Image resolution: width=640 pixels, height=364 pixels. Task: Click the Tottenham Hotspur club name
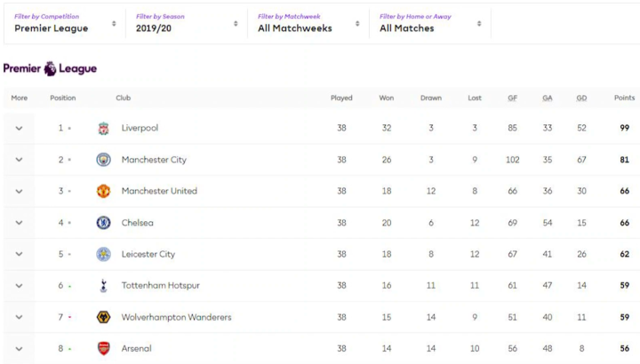160,286
